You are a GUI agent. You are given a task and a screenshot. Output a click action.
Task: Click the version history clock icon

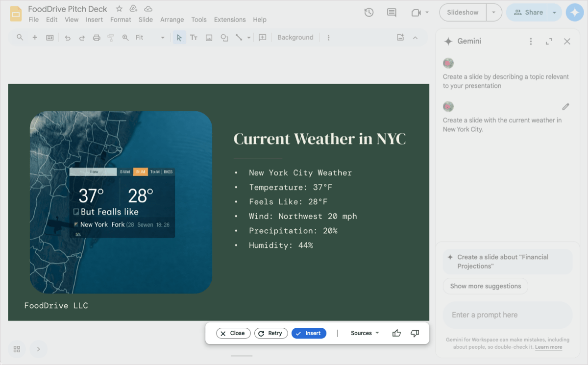pyautogui.click(x=369, y=13)
